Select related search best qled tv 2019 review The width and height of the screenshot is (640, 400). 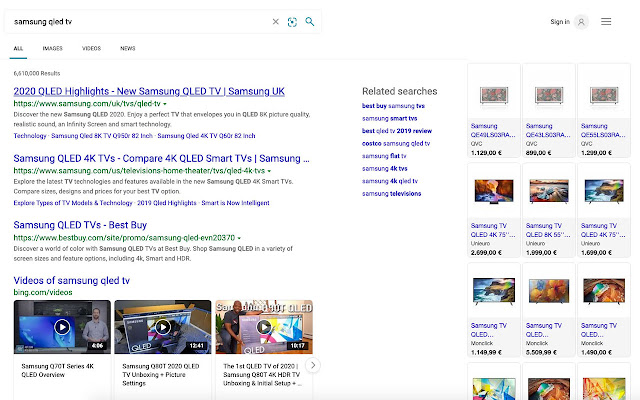(397, 131)
